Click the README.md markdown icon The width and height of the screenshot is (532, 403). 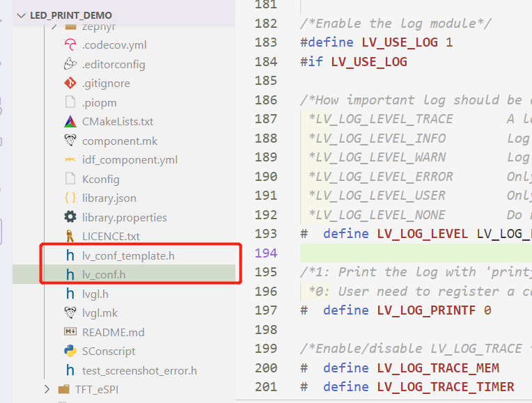point(70,332)
